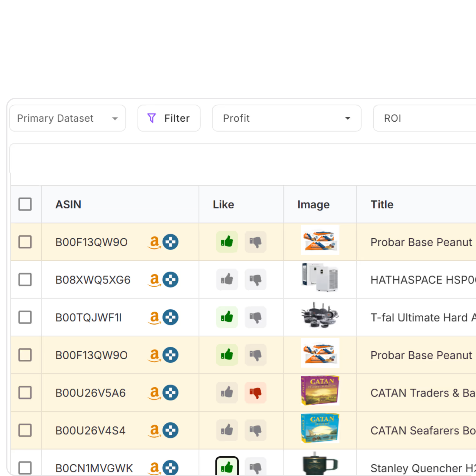Click thumbs-down for CATAN Traders row
476x476 pixels.
pyautogui.click(x=255, y=392)
